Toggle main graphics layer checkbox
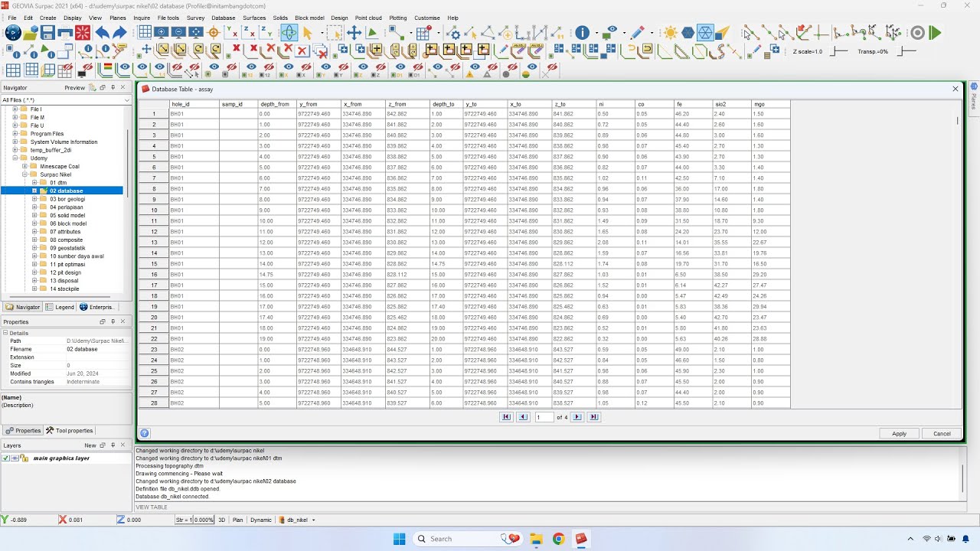Image resolution: width=980 pixels, height=551 pixels. coord(6,458)
